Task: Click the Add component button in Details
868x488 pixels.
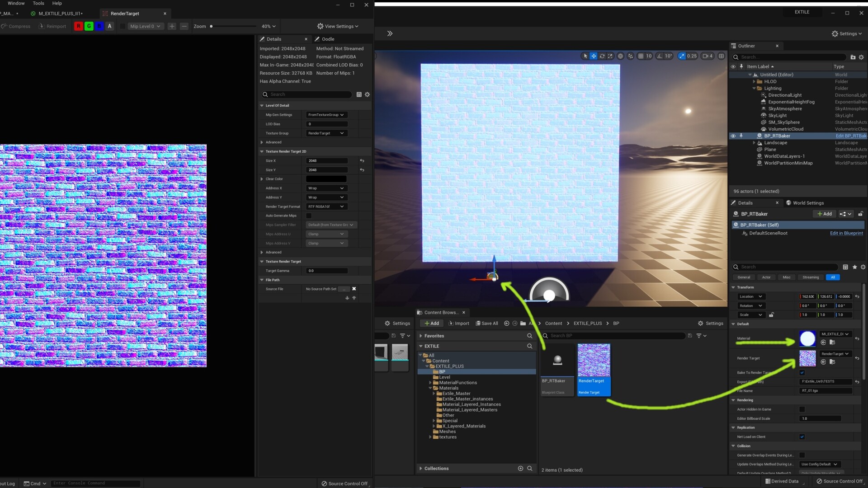Action: click(824, 214)
